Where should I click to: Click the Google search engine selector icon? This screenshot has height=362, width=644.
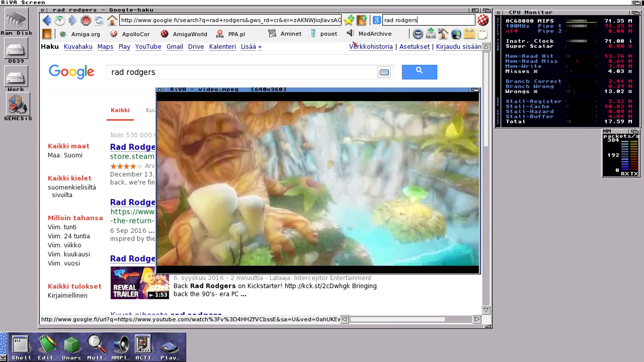(376, 20)
